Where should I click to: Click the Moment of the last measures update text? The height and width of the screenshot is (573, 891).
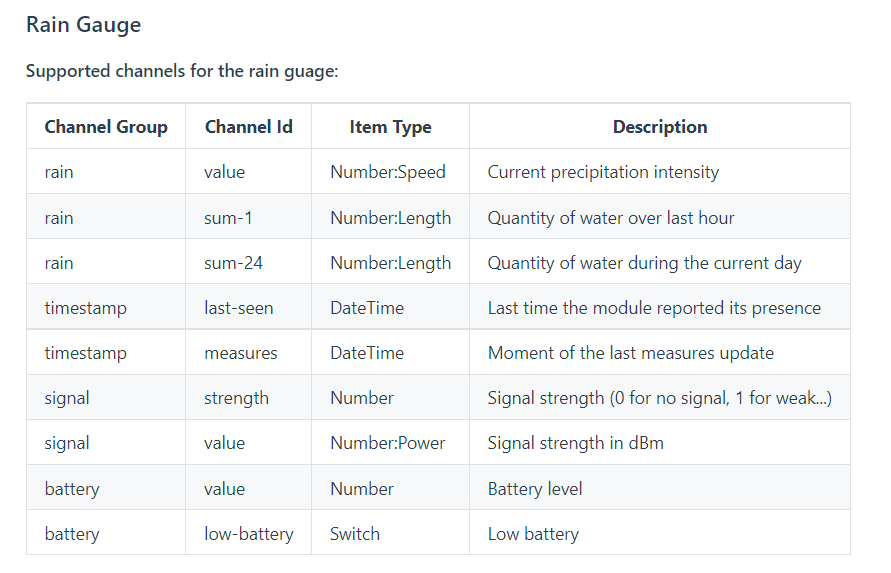click(630, 353)
